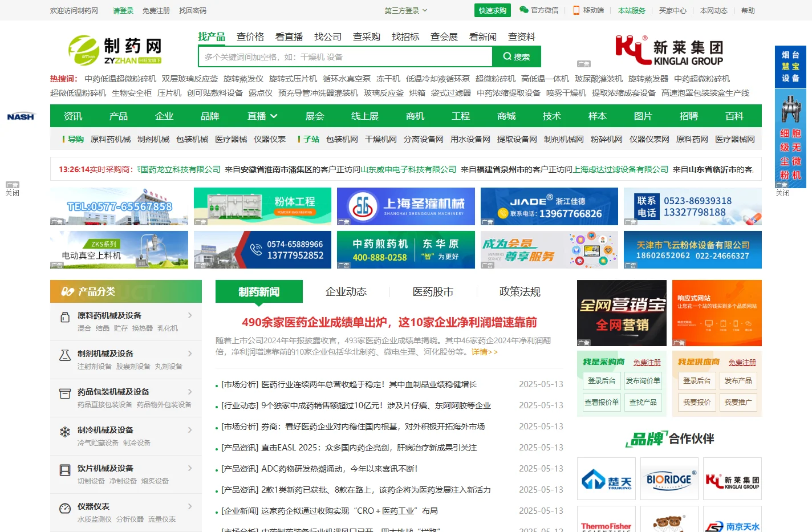Image resolution: width=812 pixels, height=532 pixels.
Task: Click the search keyword input field
Action: (x=346, y=56)
